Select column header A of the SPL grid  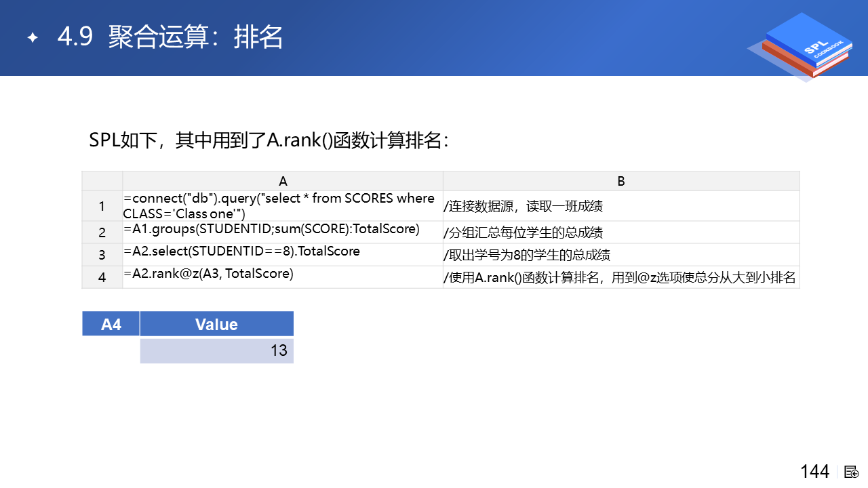tap(283, 181)
